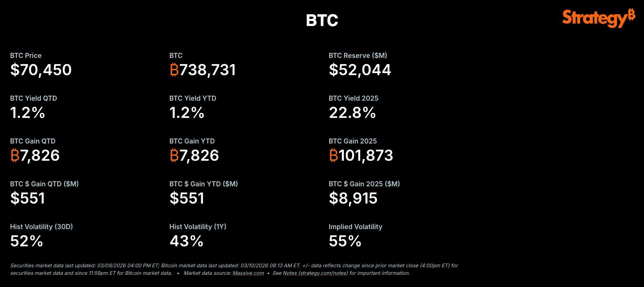This screenshot has width=644, height=287.
Task: Click the BTC $ Gain 2025 value $8,915
Action: point(353,198)
